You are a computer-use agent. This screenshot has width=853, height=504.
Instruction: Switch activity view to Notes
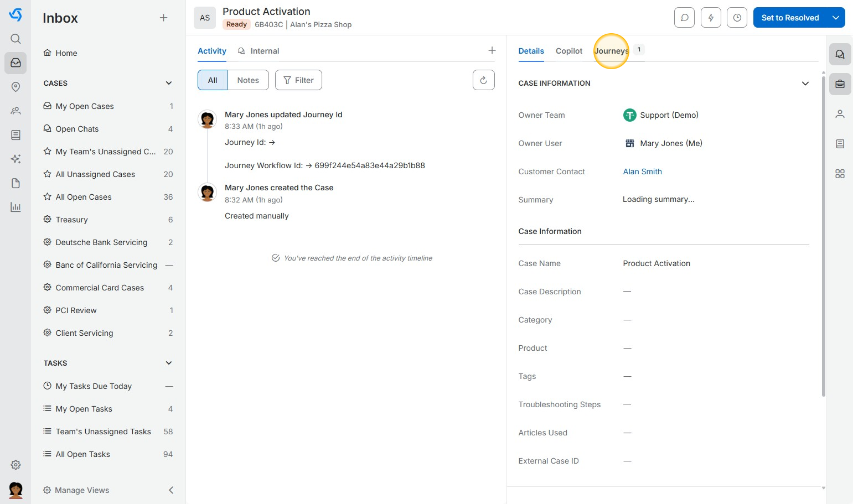click(248, 80)
